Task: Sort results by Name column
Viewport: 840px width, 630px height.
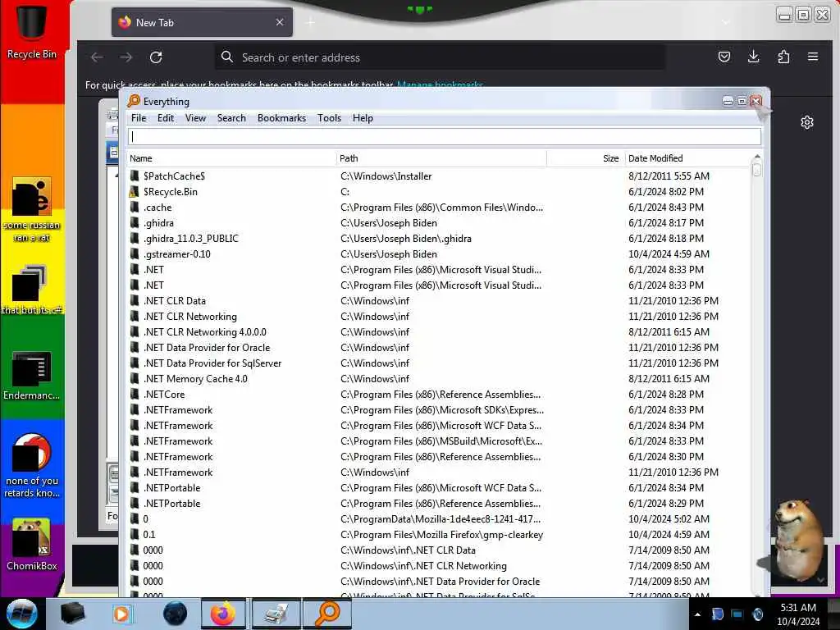Action: click(x=231, y=158)
